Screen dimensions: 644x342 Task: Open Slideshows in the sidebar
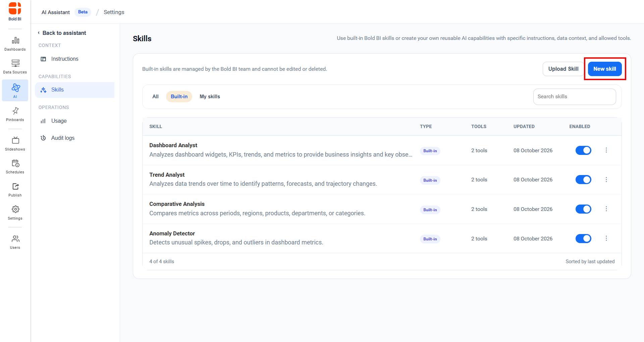15,144
